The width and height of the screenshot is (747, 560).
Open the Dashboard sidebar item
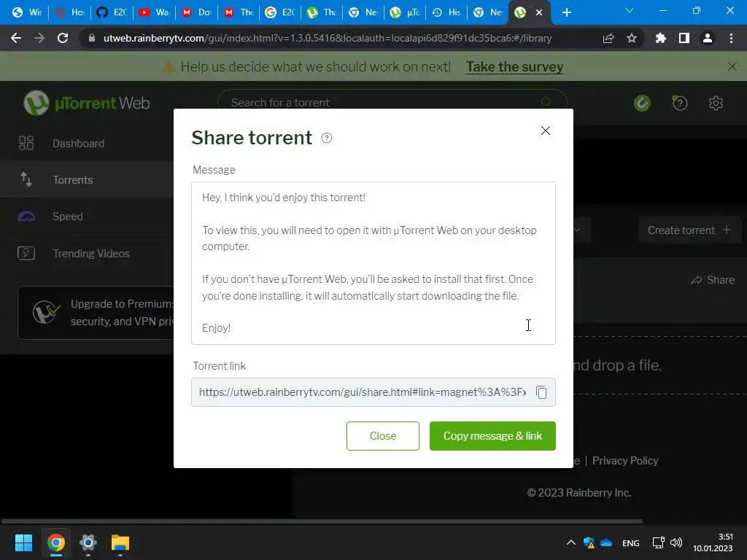pyautogui.click(x=87, y=144)
